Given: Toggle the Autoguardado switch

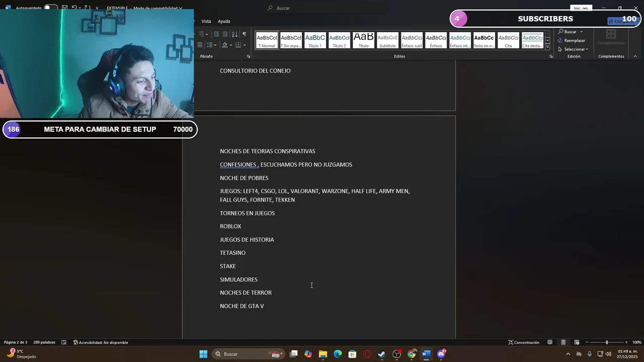Looking at the screenshot, I should coord(50,8).
